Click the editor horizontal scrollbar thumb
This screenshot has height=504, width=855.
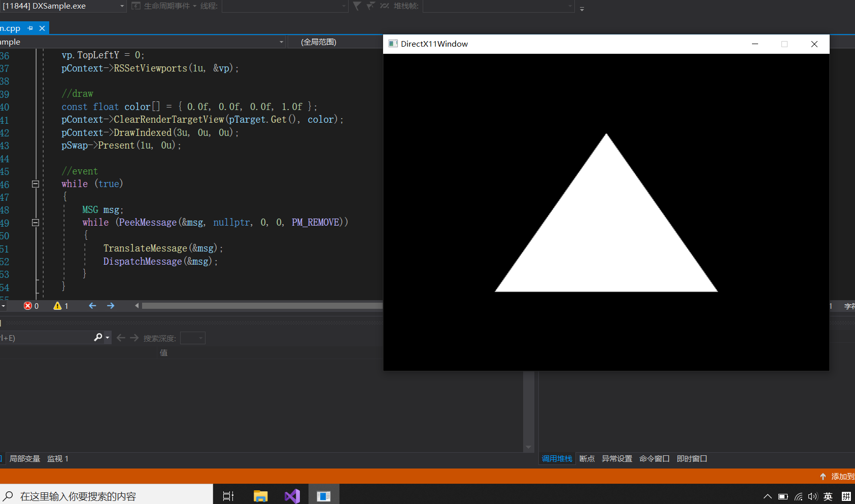(x=262, y=306)
